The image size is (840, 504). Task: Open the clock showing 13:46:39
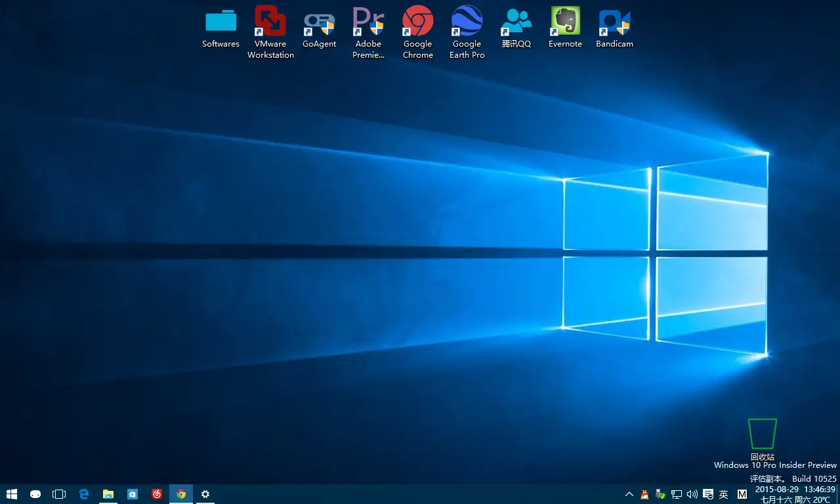(795, 494)
